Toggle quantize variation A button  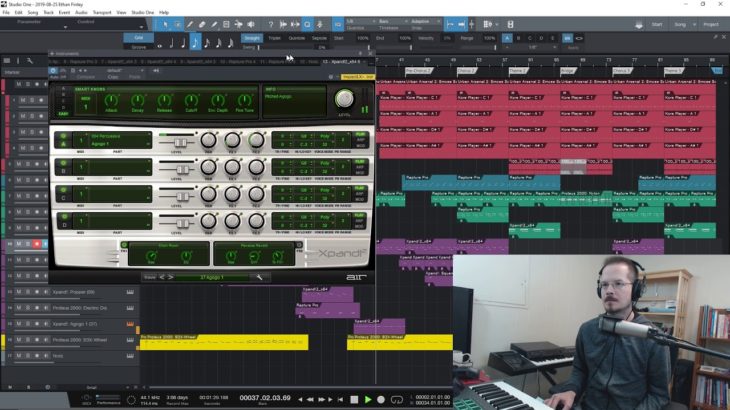point(507,38)
